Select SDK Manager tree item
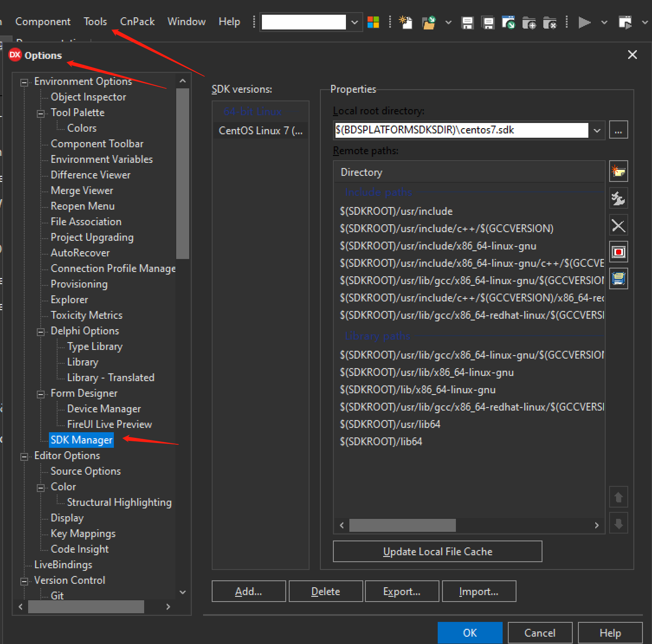This screenshot has height=644, width=652. [81, 440]
